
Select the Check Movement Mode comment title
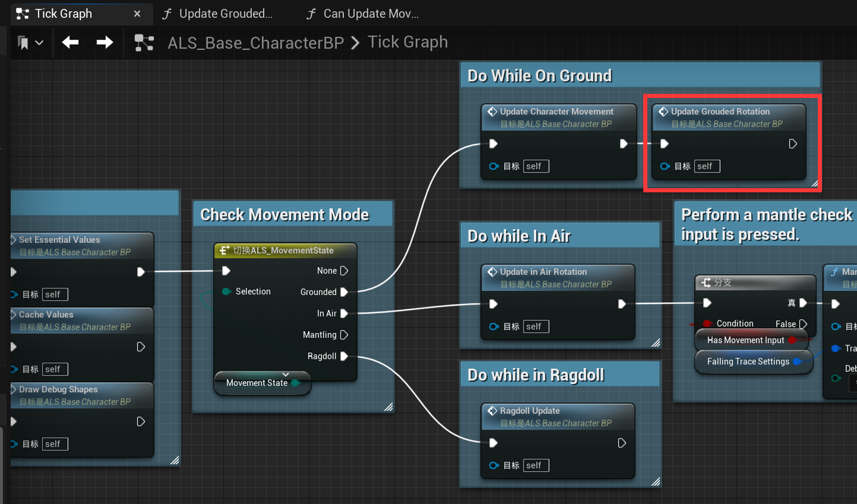(284, 215)
